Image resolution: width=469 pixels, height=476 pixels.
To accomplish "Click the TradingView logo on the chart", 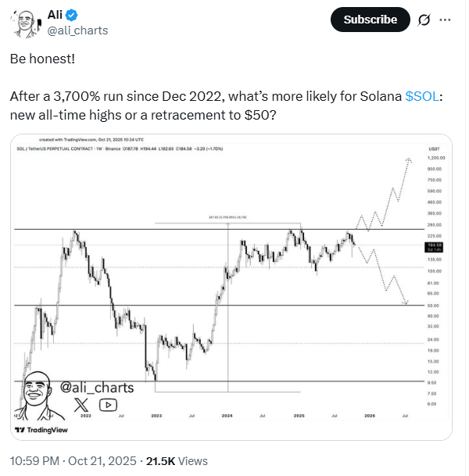I will tap(43, 430).
